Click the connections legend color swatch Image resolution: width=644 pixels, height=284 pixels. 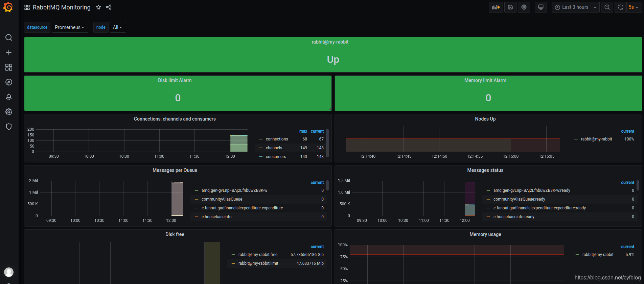(x=261, y=139)
